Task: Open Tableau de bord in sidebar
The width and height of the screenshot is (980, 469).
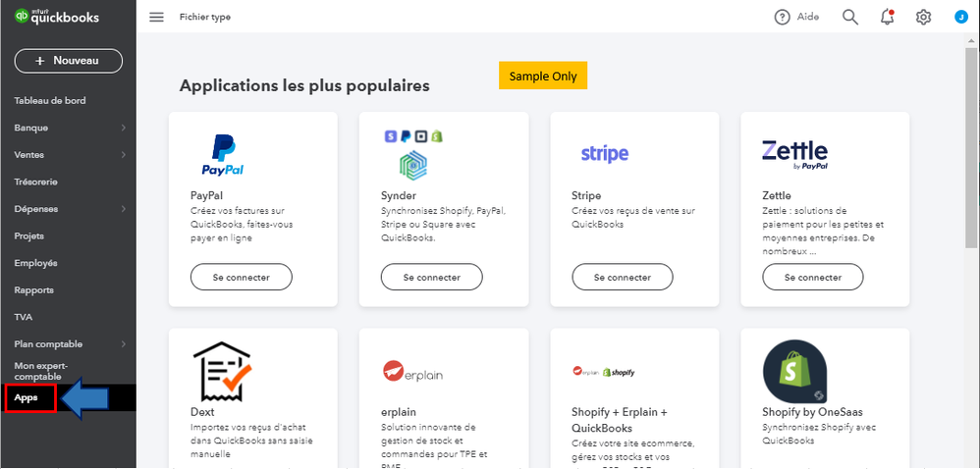Action: pyautogui.click(x=50, y=100)
